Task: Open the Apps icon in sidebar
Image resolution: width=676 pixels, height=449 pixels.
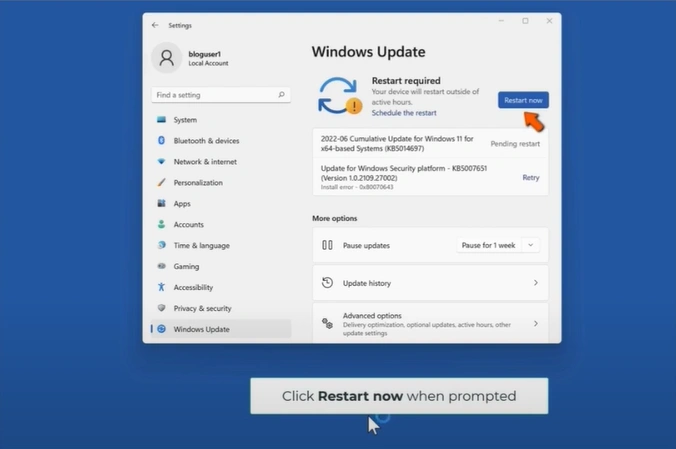Action: pos(161,204)
